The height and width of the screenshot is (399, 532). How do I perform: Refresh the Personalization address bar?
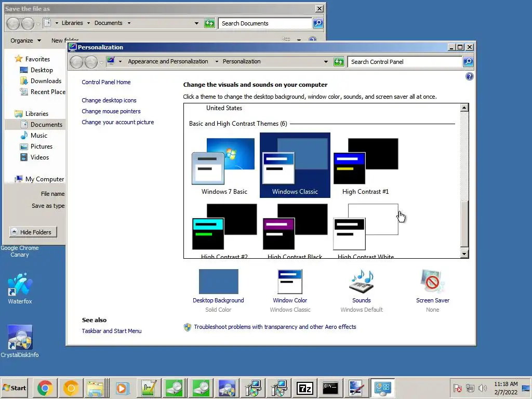click(x=339, y=62)
